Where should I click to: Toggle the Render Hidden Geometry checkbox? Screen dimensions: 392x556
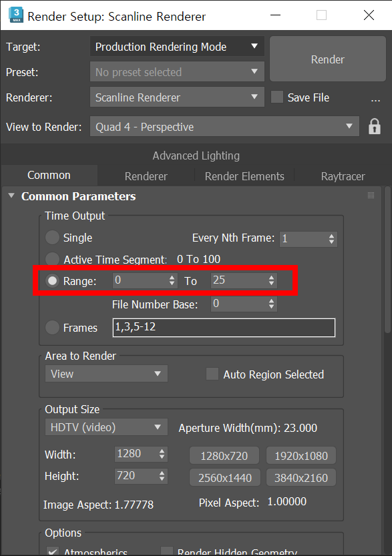point(167,551)
